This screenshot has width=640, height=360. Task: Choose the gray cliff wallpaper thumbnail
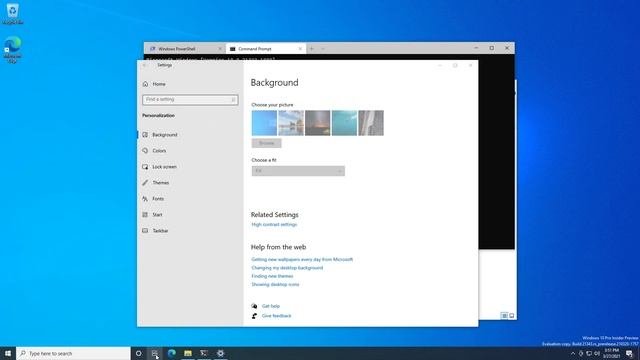(x=371, y=123)
